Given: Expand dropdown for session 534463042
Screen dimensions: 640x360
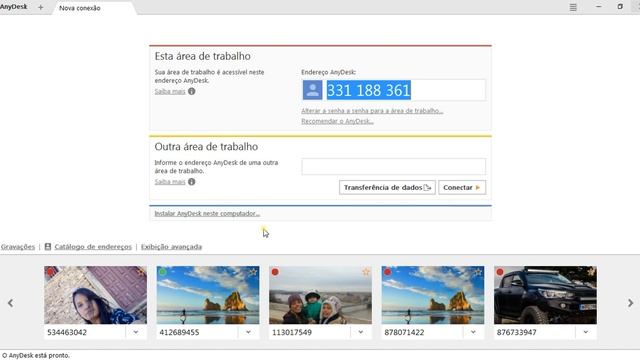Looking at the screenshot, I should tap(136, 332).
